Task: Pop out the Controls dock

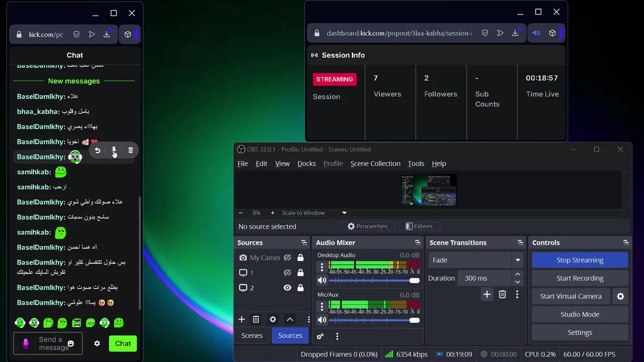Action: [x=626, y=243]
